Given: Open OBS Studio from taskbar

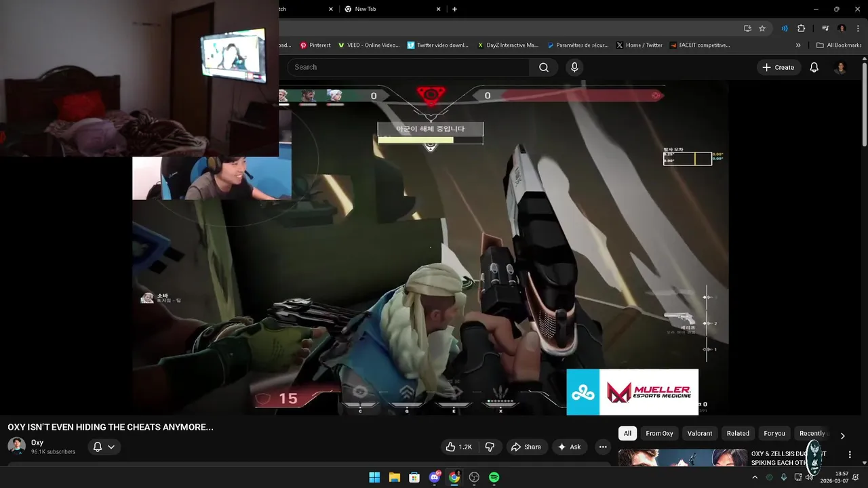Looking at the screenshot, I should coord(474,477).
